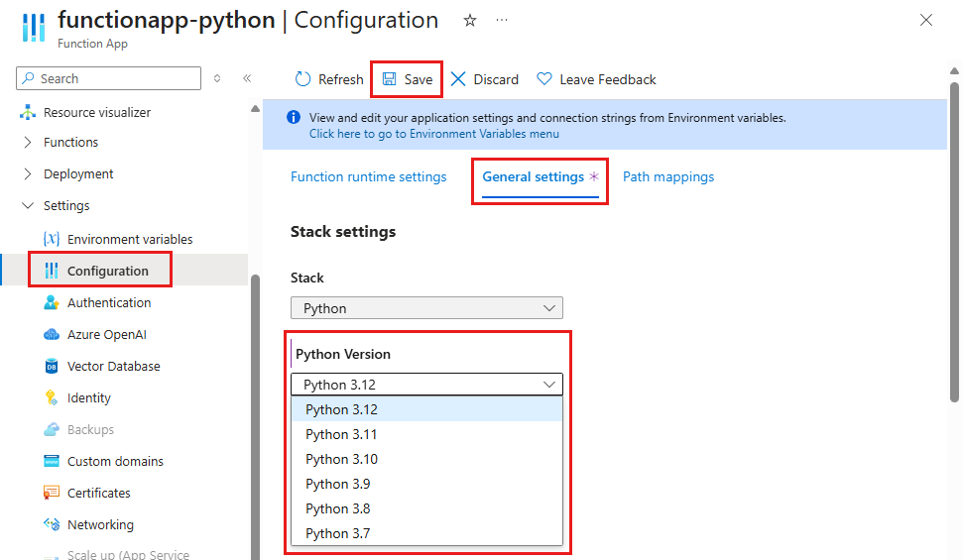
Task: Click the Leave Feedback button label
Action: click(x=608, y=79)
